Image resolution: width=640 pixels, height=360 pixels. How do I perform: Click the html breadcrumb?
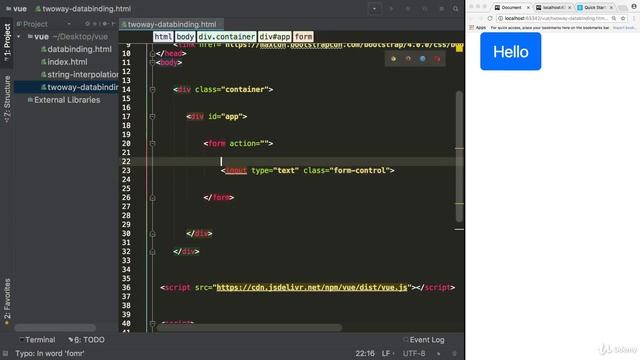click(163, 37)
